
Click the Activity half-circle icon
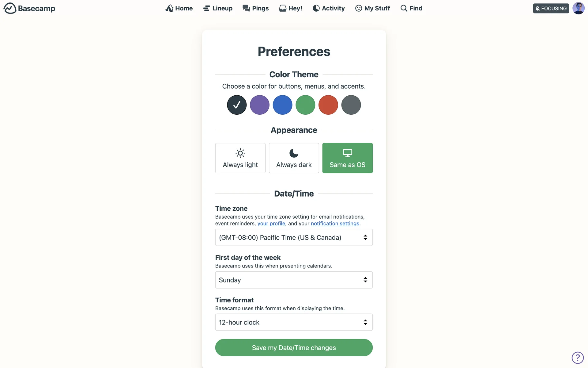pos(316,8)
